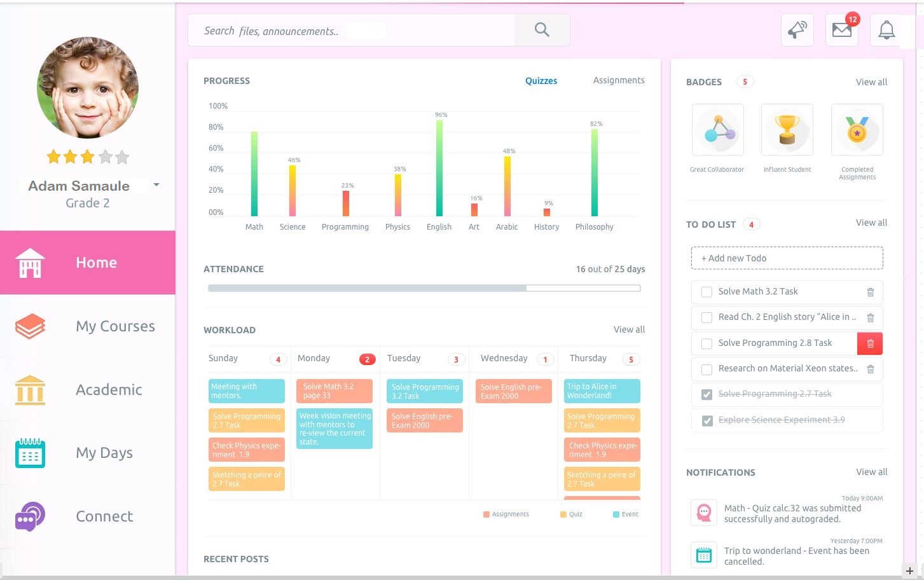This screenshot has height=580, width=924.
Task: Uncheck the Solve Programming 2.7 Task checkbox
Action: pos(707,394)
